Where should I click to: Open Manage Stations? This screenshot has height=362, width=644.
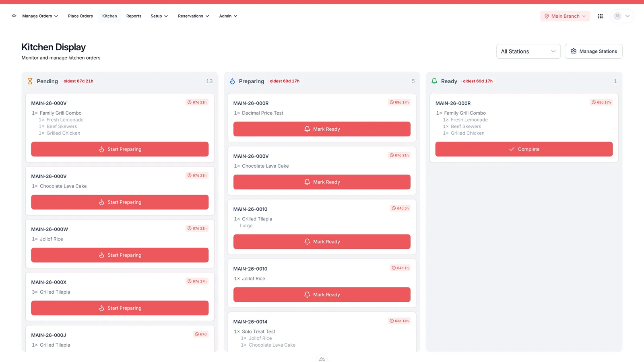(594, 51)
